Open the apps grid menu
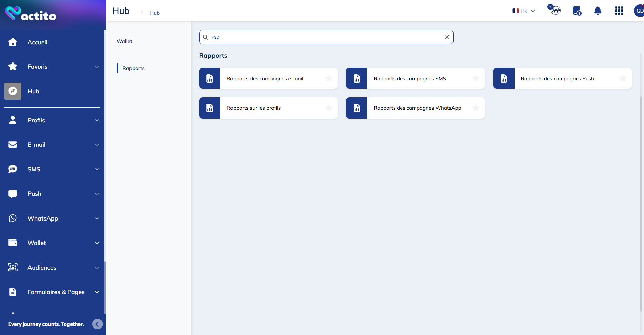 pos(619,11)
